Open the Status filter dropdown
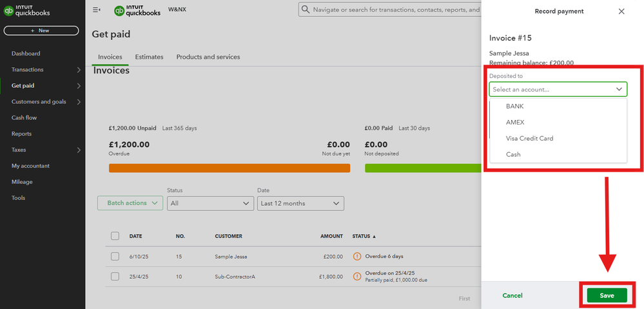The height and width of the screenshot is (309, 644). 210,203
